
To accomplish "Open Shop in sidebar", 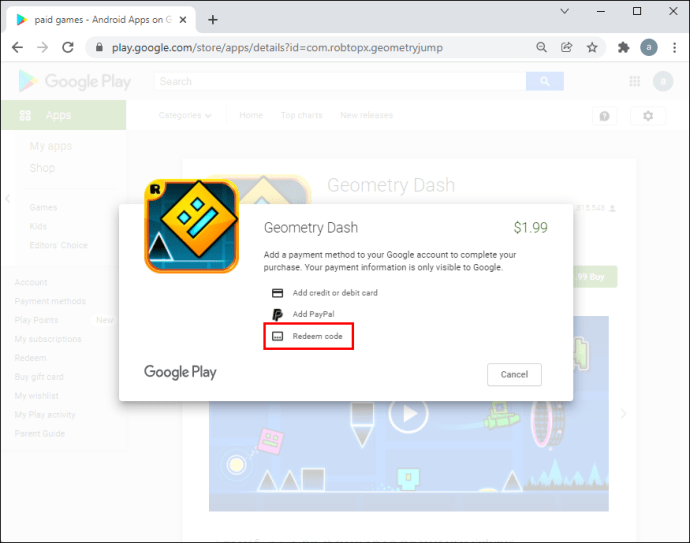I will pos(42,168).
